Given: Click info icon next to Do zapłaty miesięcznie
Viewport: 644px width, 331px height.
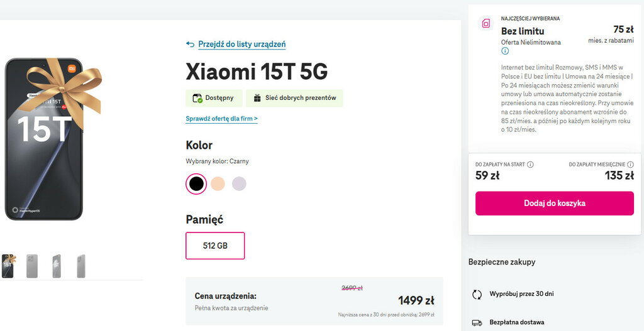Looking at the screenshot, I should pyautogui.click(x=630, y=165).
